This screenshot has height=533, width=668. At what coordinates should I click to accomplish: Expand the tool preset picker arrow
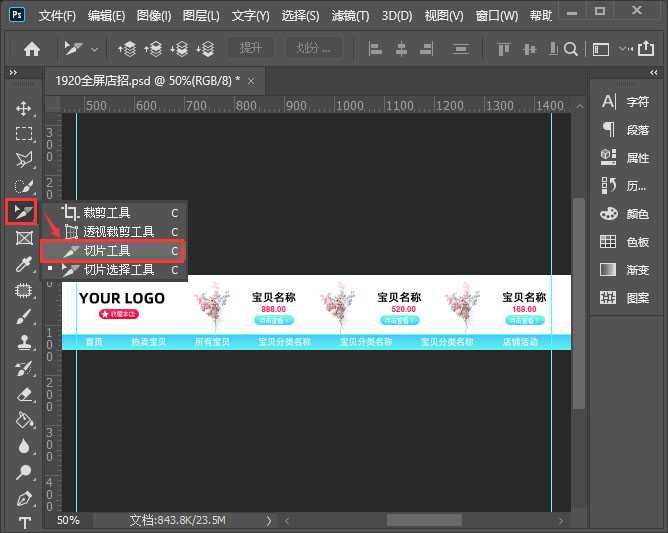click(x=95, y=49)
